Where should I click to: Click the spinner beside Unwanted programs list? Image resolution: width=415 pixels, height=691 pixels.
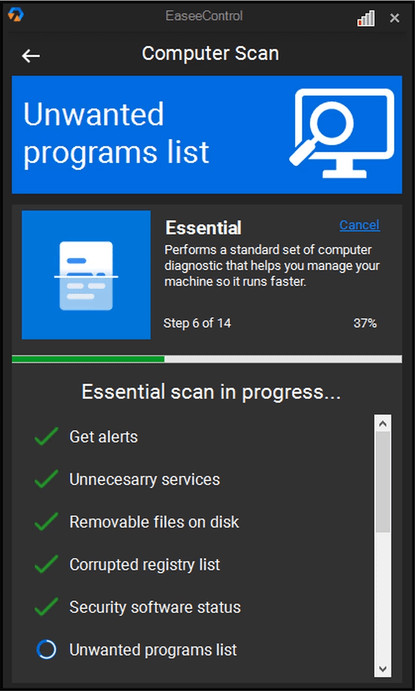(x=46, y=650)
